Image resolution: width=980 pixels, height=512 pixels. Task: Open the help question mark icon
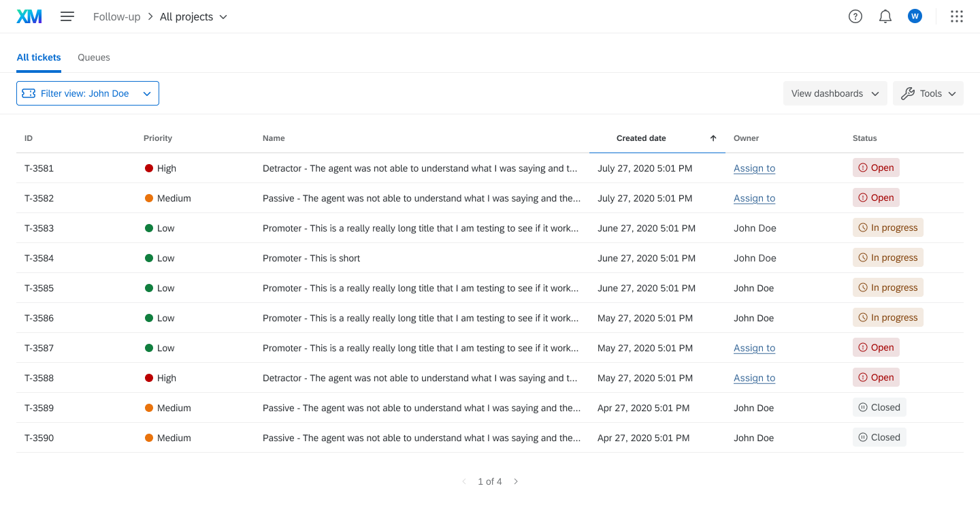pos(855,16)
